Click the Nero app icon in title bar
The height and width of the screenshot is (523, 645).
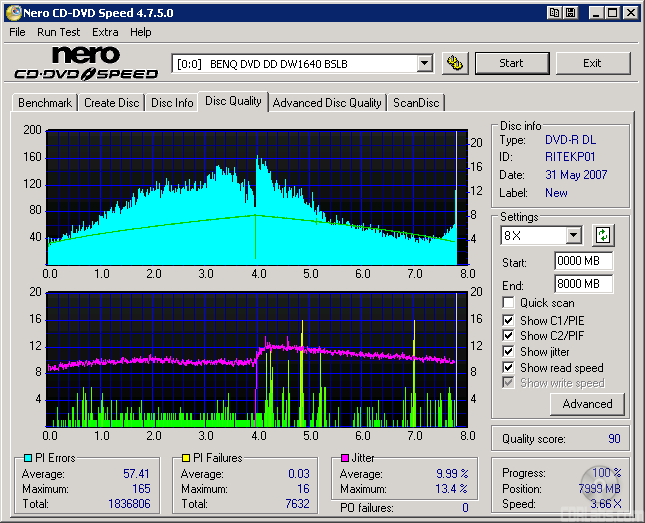coord(14,13)
